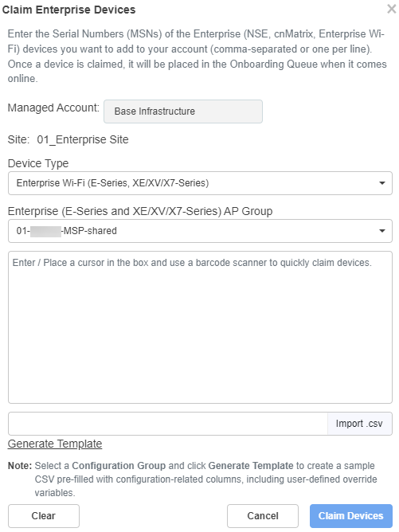Click the Enterprise AP Group label
This screenshot has height=532, width=399.
click(x=140, y=211)
